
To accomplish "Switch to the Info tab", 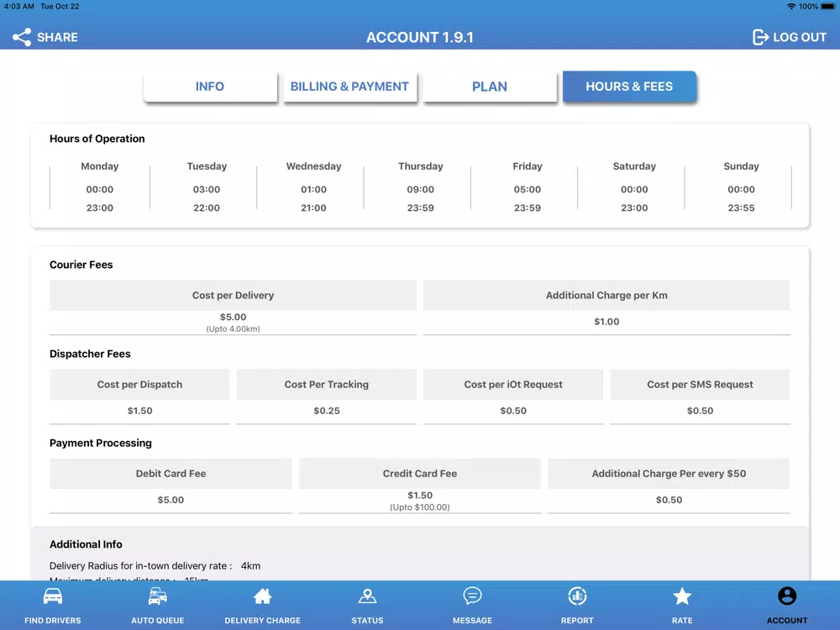I will tap(210, 87).
